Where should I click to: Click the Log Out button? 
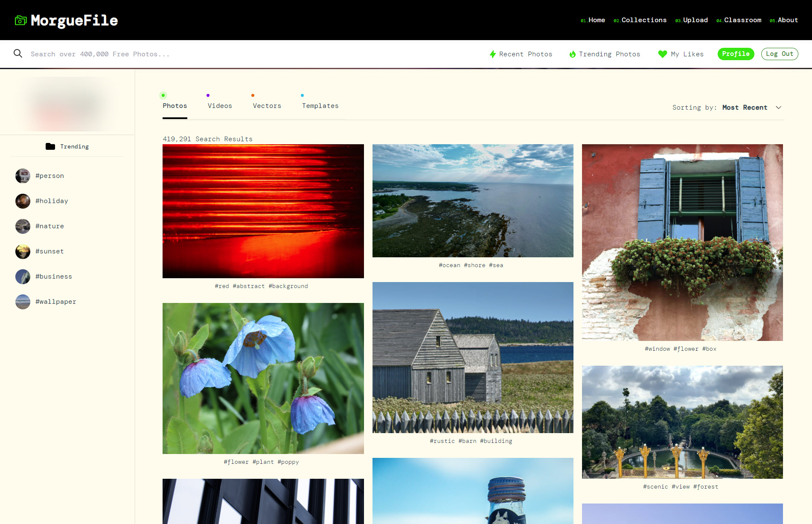[780, 54]
